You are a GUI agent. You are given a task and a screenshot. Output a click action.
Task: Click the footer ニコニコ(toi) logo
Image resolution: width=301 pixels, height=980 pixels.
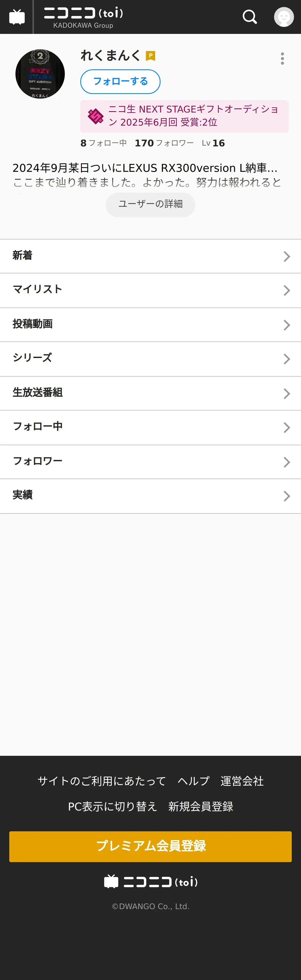coord(150,882)
